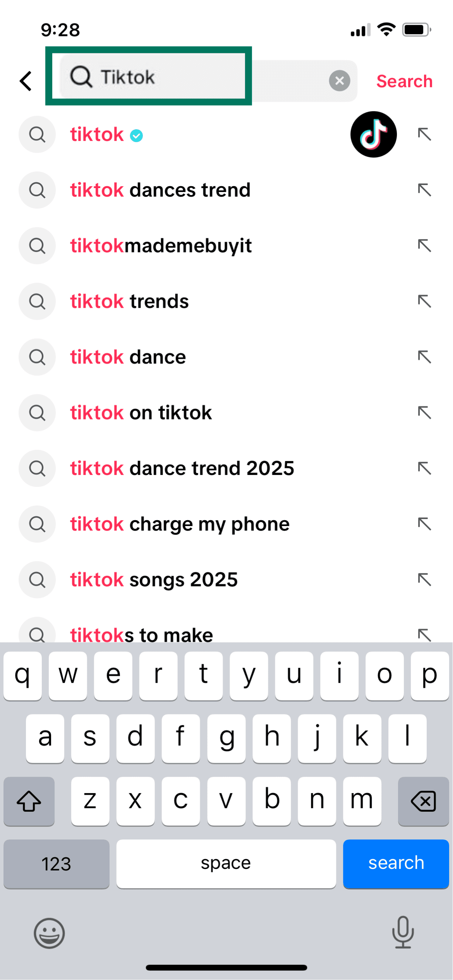Tap the backspace key
453x980 pixels.
point(423,802)
